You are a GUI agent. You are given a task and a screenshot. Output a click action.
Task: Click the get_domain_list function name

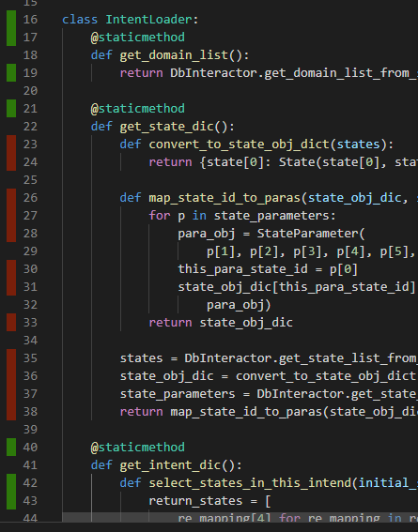click(174, 55)
